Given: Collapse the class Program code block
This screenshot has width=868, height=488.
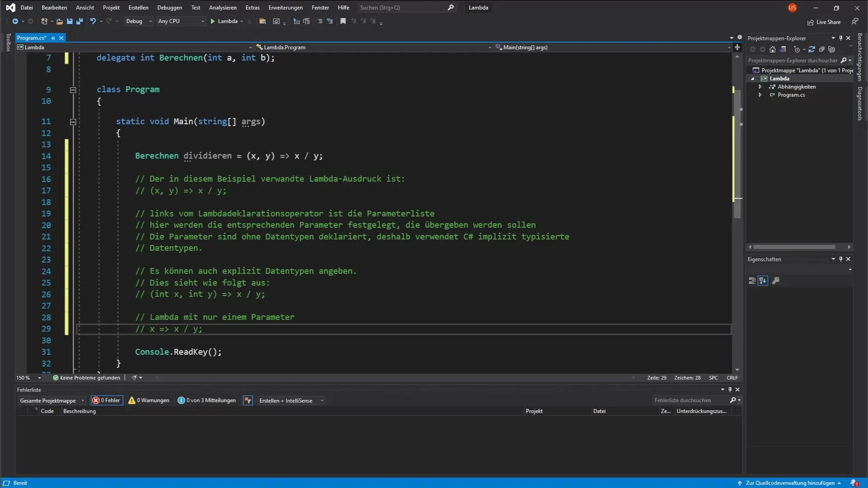Looking at the screenshot, I should coord(73,90).
